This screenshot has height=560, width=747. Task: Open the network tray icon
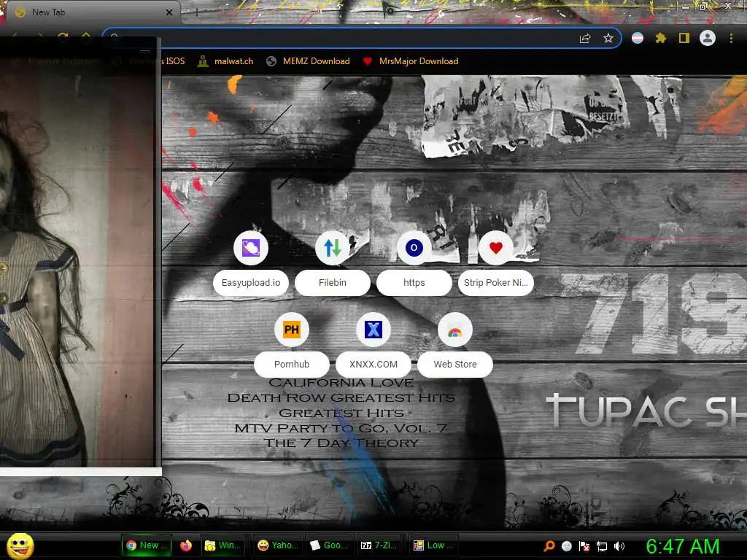click(x=602, y=546)
